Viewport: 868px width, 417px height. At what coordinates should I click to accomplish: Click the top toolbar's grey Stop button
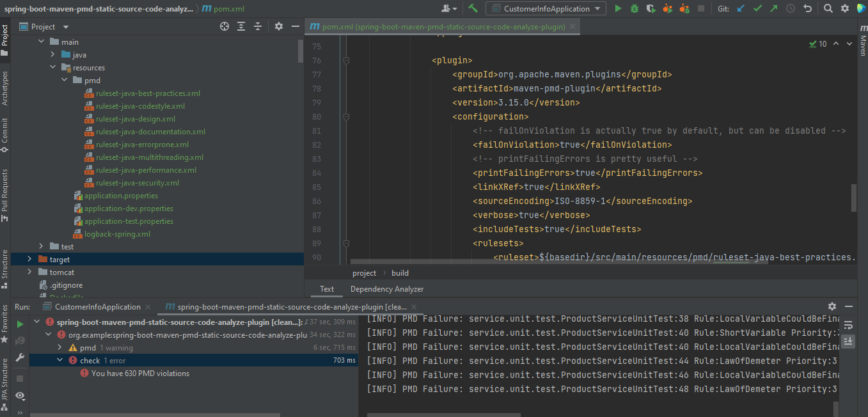[x=701, y=8]
